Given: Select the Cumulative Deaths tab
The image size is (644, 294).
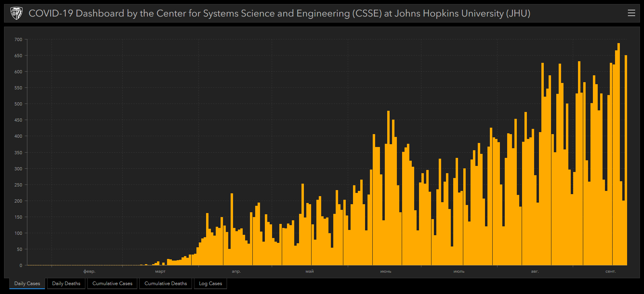Looking at the screenshot, I should pos(165,284).
